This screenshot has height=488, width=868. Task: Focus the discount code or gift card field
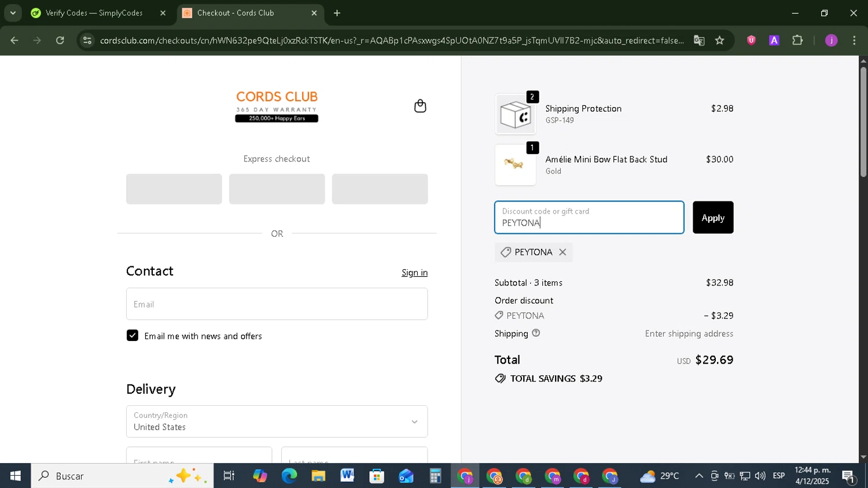click(x=589, y=218)
